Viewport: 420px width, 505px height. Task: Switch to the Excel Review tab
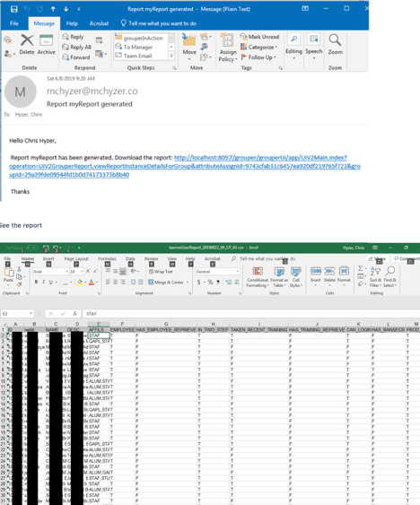pyautogui.click(x=151, y=258)
